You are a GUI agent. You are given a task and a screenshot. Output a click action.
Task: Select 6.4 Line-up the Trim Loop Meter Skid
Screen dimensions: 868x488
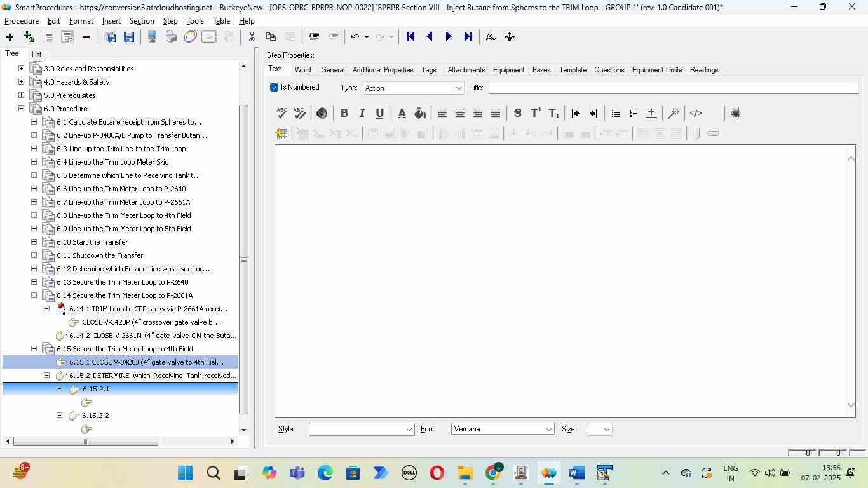point(112,162)
